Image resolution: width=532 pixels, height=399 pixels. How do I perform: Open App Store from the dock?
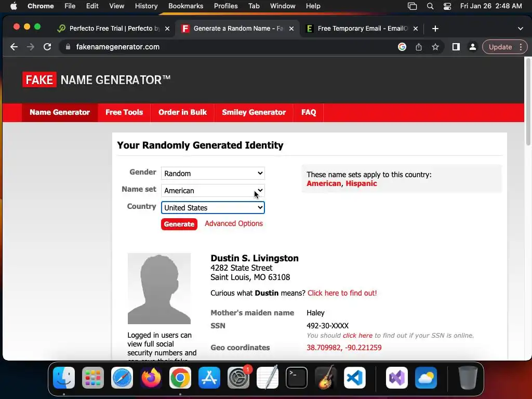coord(209,378)
